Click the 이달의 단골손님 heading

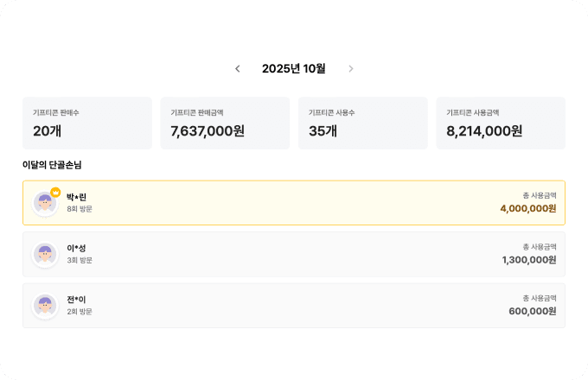52,165
